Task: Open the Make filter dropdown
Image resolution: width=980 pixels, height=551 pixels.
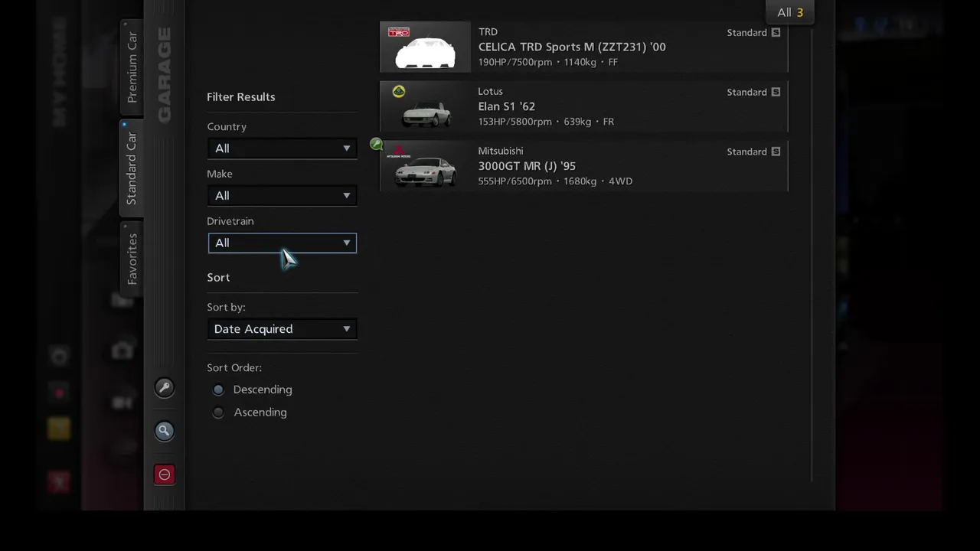Action: click(283, 196)
